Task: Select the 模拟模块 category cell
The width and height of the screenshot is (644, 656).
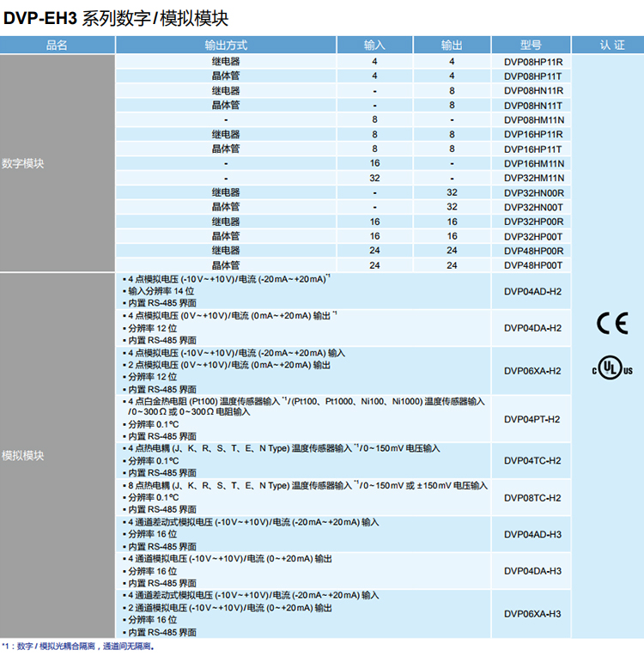Action: 58,456
